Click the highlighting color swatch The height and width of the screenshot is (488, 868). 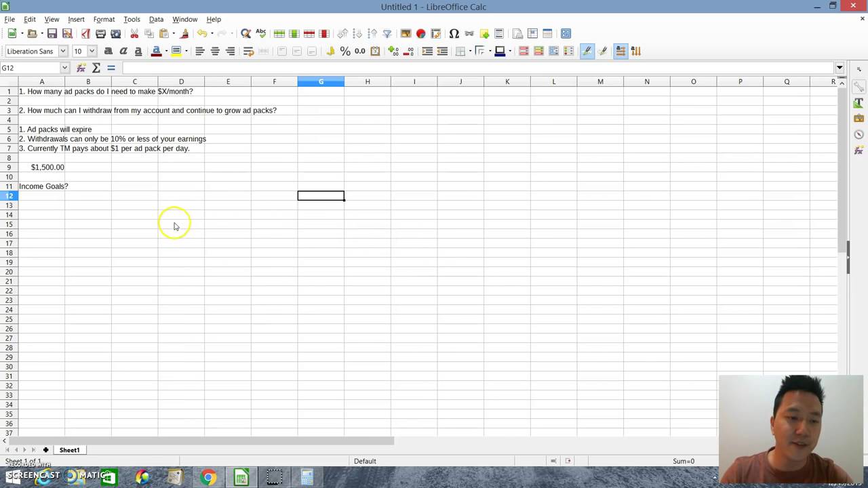pos(176,51)
